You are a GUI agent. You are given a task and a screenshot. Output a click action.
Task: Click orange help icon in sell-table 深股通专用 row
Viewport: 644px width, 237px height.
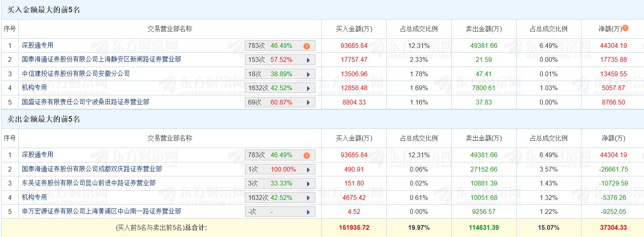coord(306,155)
